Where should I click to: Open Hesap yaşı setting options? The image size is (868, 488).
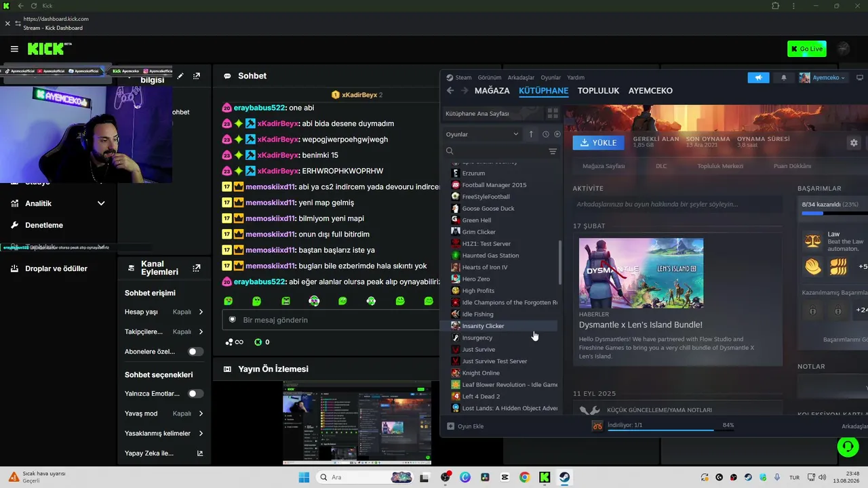click(x=164, y=312)
